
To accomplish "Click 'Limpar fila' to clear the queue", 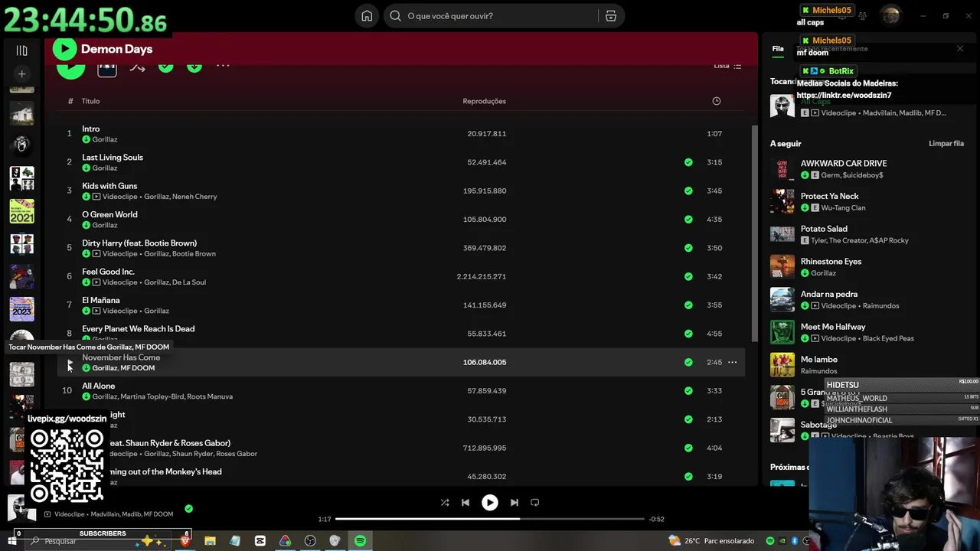I will pyautogui.click(x=946, y=143).
